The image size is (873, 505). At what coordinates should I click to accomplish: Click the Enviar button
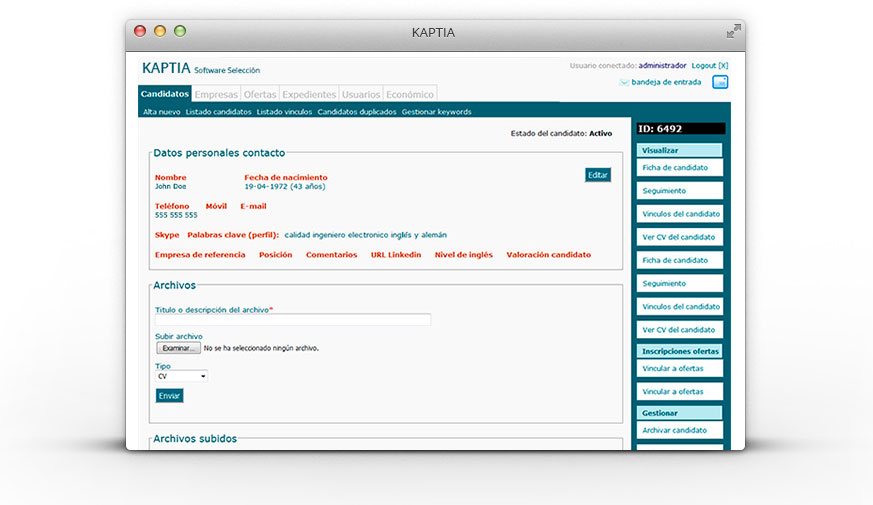click(x=169, y=396)
